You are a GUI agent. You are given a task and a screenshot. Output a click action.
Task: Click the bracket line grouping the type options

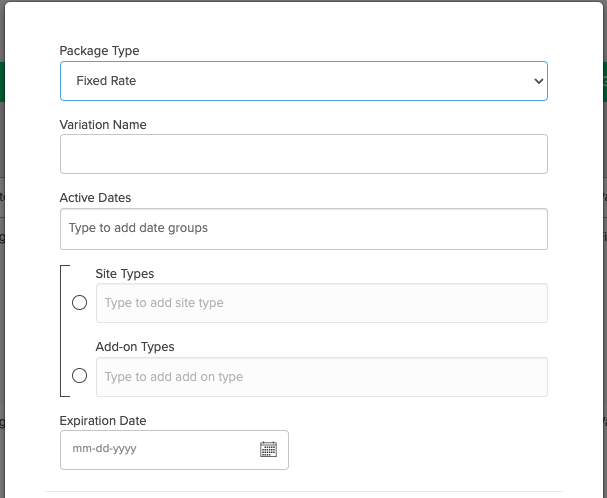click(x=61, y=330)
